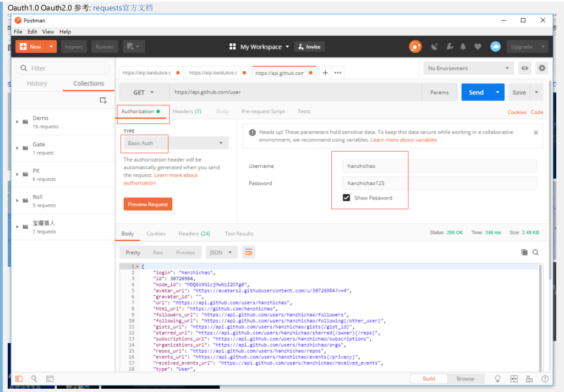
Task: Toggle sidebar icon in status bar
Action: (19, 379)
